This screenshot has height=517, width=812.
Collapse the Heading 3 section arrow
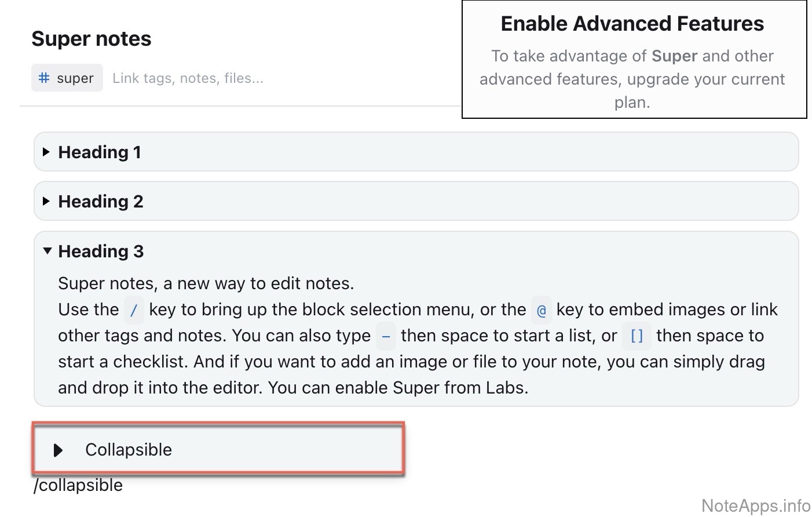pyautogui.click(x=47, y=251)
